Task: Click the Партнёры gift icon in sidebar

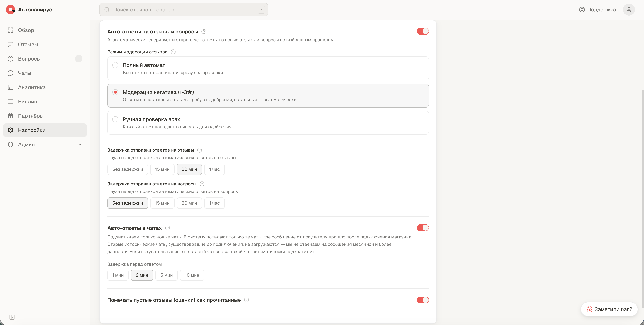Action: 11,116
